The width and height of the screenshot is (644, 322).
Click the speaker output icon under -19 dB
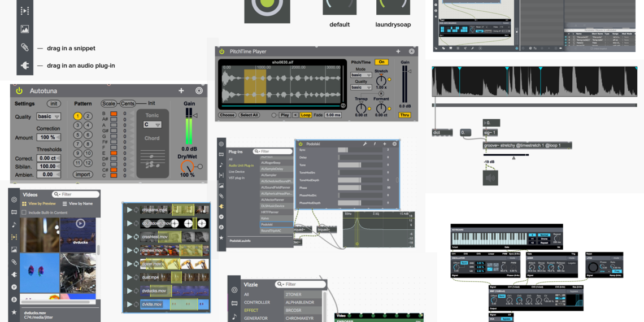click(x=490, y=177)
